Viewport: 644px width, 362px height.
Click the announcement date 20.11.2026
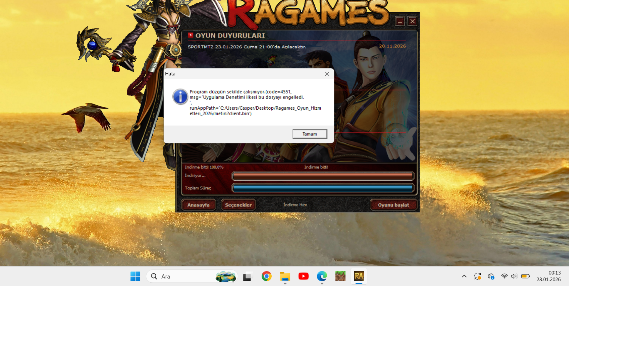click(x=392, y=46)
